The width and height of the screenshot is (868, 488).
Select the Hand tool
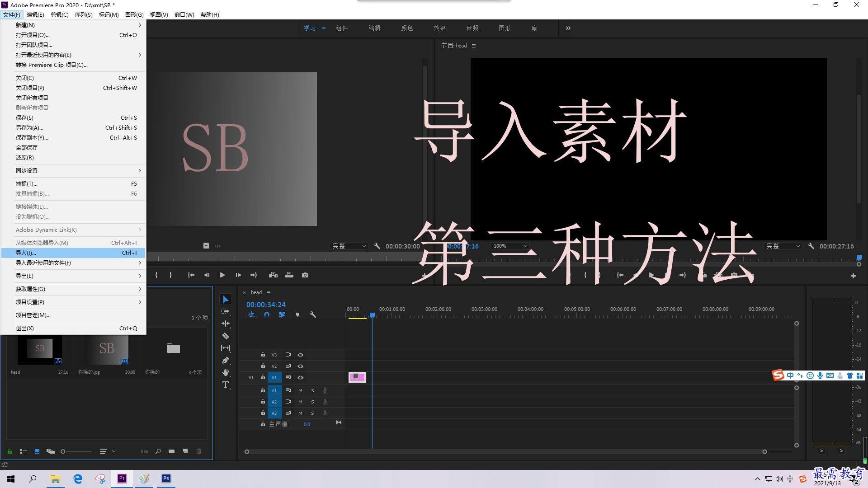click(226, 372)
